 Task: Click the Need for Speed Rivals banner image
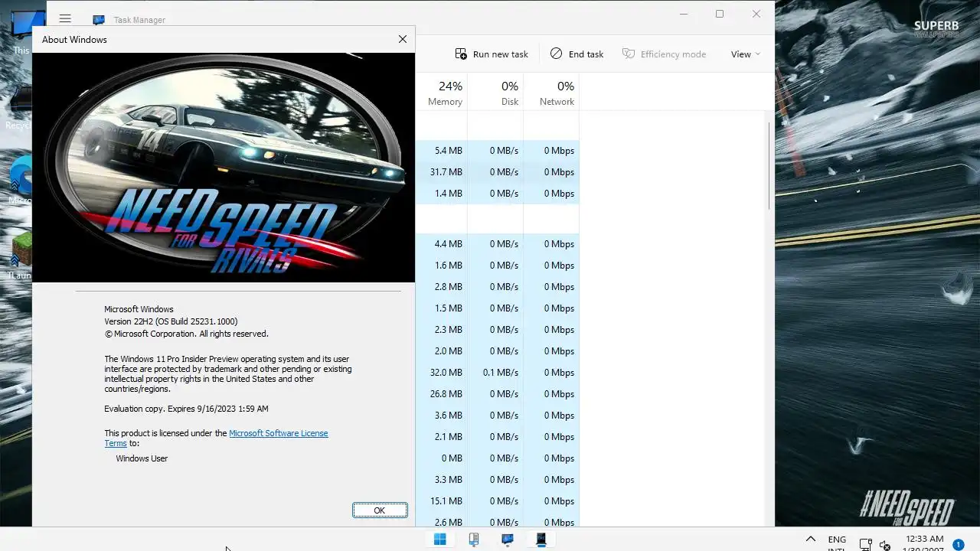pyautogui.click(x=224, y=167)
